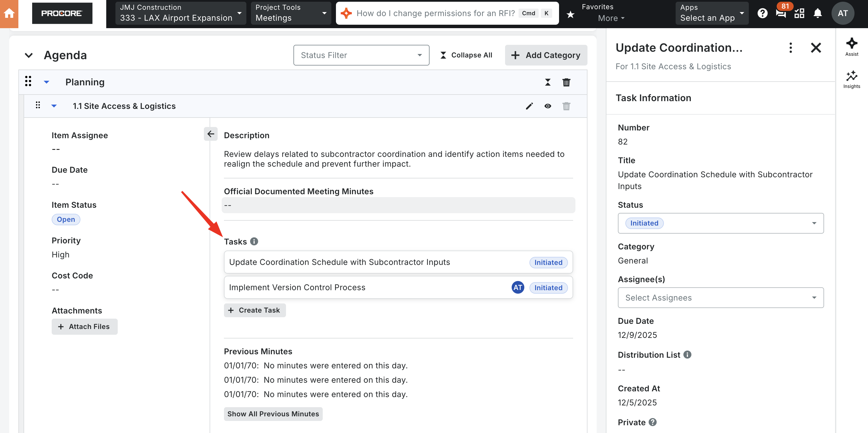Open the notifications bell

coord(817,14)
